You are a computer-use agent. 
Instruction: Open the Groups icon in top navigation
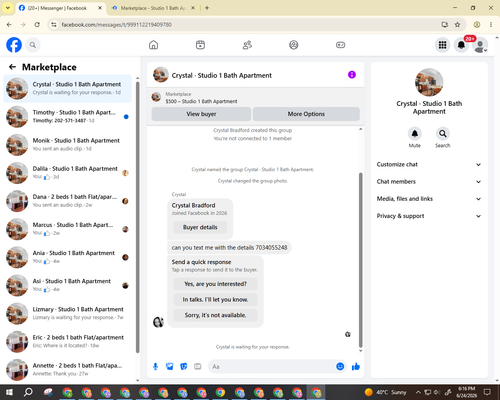pos(294,45)
